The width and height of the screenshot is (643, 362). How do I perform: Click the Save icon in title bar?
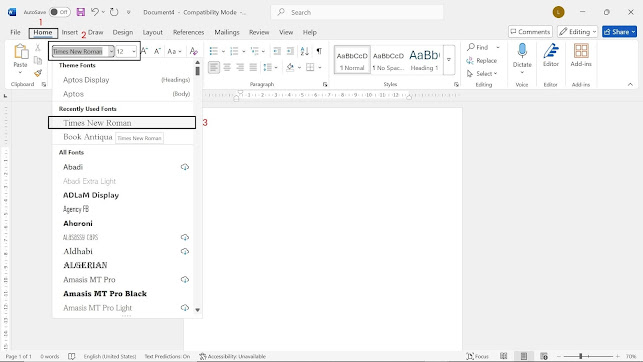pyautogui.click(x=81, y=12)
